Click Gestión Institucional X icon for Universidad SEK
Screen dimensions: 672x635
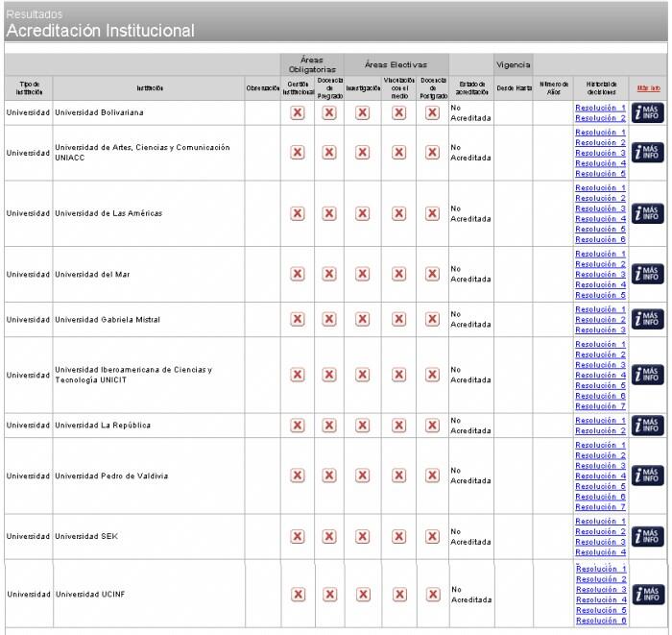298,536
